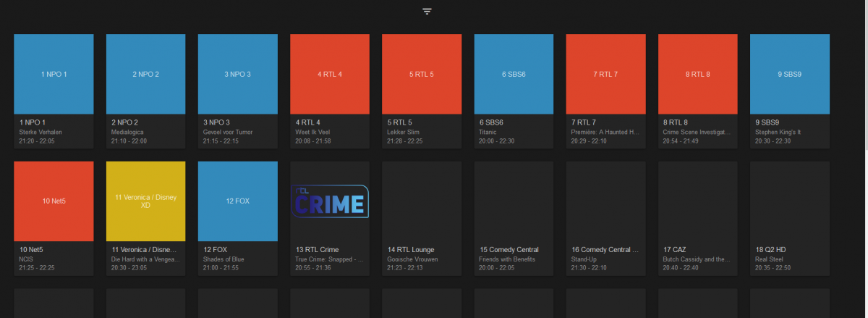Open the 4 RTL 4 red tile
868x318 pixels.
(x=330, y=74)
